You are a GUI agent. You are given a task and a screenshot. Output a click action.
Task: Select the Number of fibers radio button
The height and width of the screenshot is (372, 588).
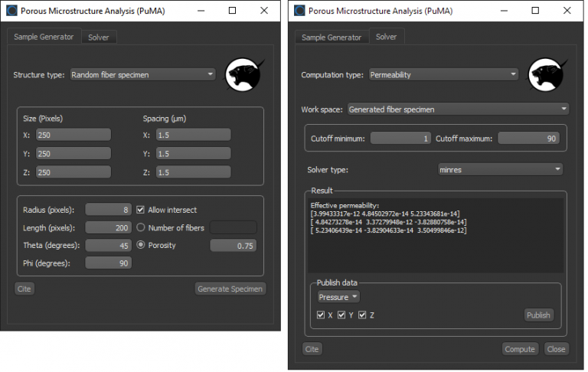(x=141, y=227)
